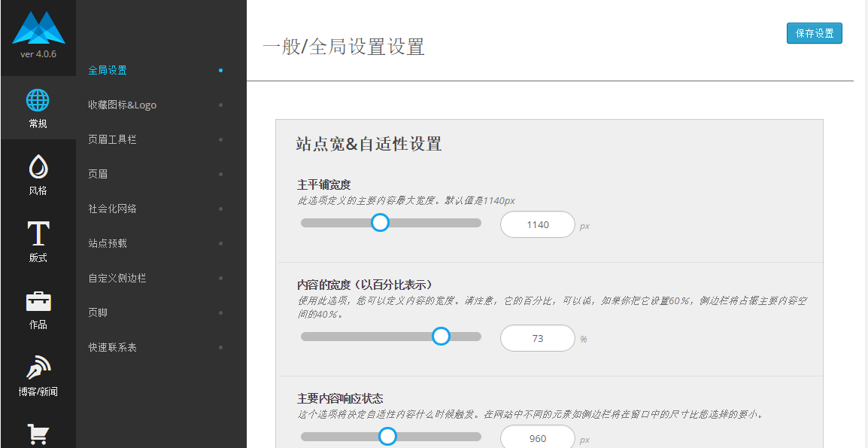Go to 页眉工具栏 settings
Screen dimensions: 868x448
[112, 139]
